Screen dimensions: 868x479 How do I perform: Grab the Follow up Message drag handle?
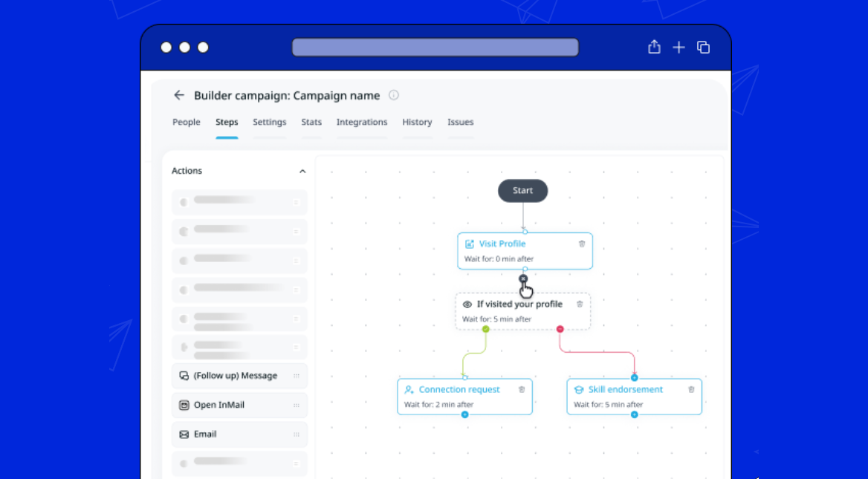(297, 376)
